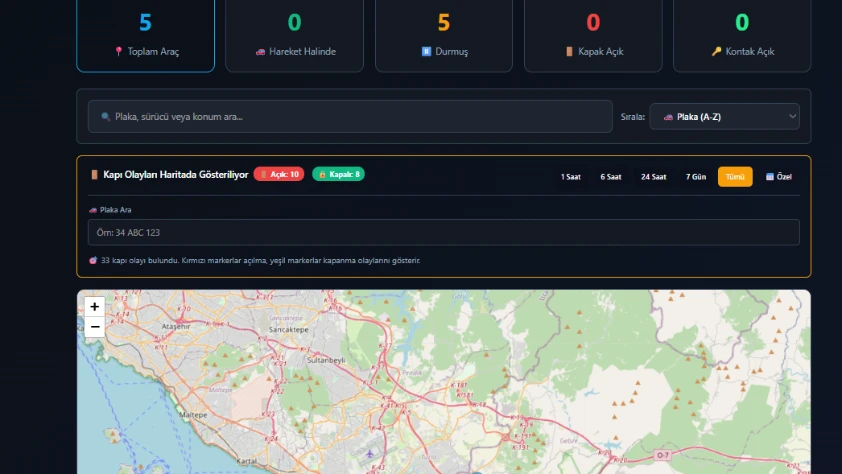Click the orange Tümü filter button
The width and height of the screenshot is (842, 474).
[x=735, y=177]
